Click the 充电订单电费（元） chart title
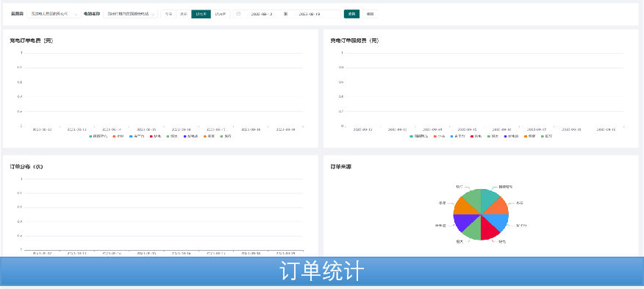 (31, 40)
